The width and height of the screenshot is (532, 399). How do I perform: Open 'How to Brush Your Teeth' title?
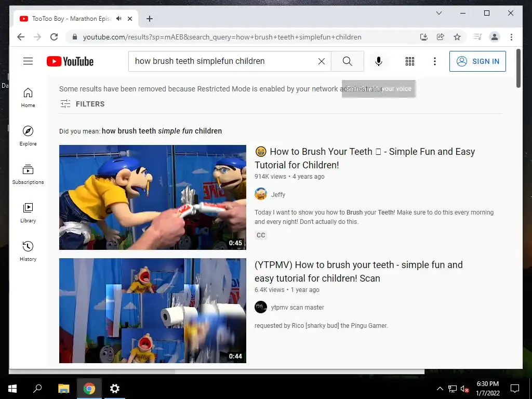365,158
